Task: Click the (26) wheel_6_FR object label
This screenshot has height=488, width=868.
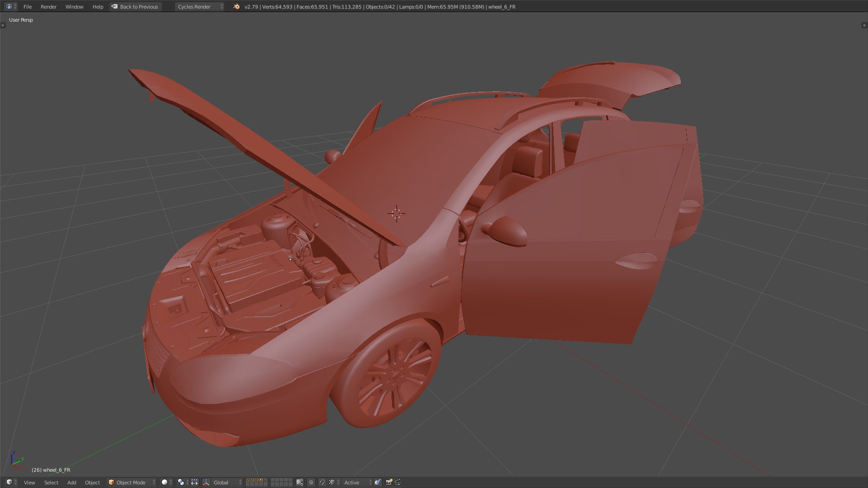Action: [51, 470]
